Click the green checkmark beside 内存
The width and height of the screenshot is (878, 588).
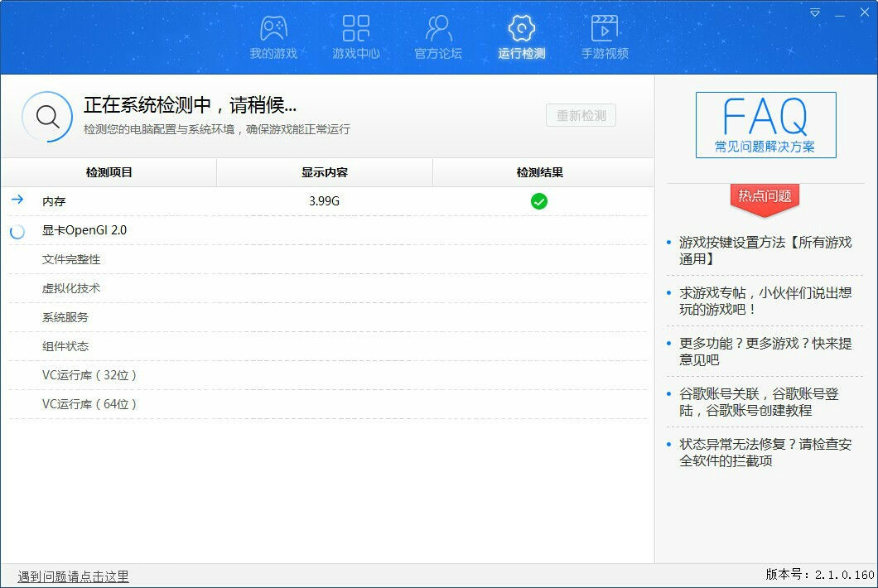[538, 200]
